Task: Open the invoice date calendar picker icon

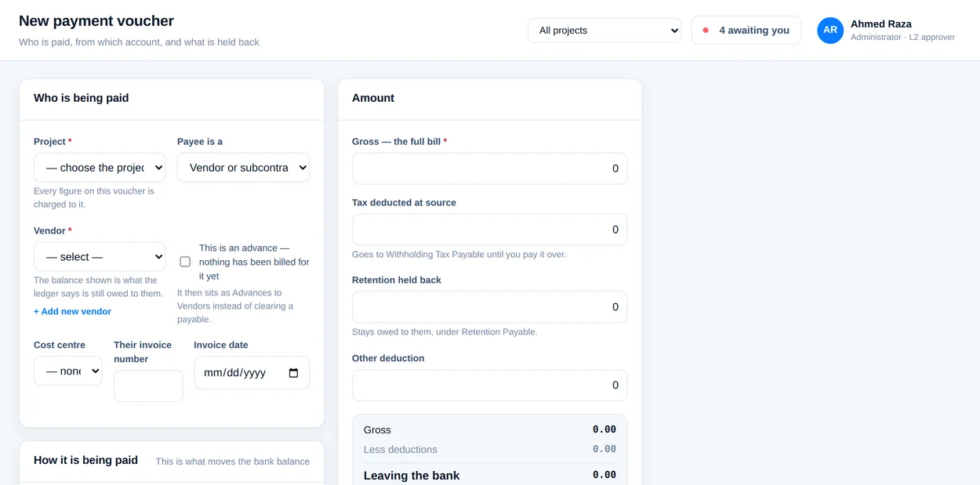Action: point(293,373)
